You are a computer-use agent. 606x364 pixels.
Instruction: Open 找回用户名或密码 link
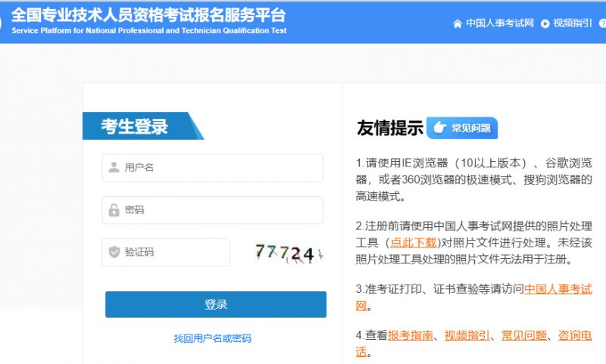click(x=213, y=338)
